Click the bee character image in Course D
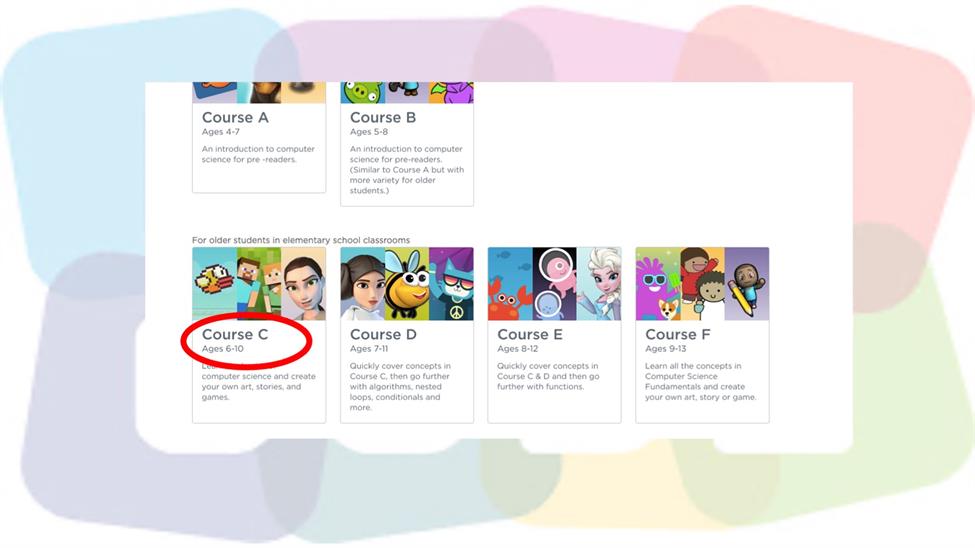Screen dimensions: 975x548 point(407,284)
